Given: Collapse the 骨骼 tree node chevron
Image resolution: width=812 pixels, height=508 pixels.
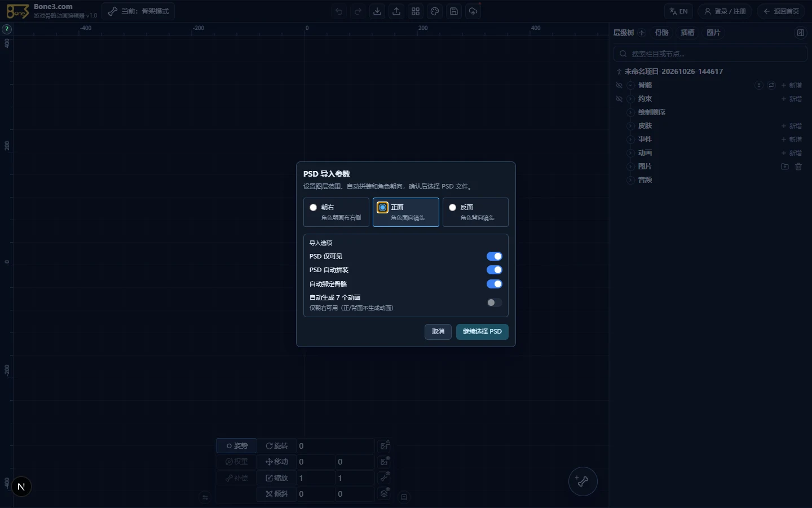Looking at the screenshot, I should click(x=630, y=85).
